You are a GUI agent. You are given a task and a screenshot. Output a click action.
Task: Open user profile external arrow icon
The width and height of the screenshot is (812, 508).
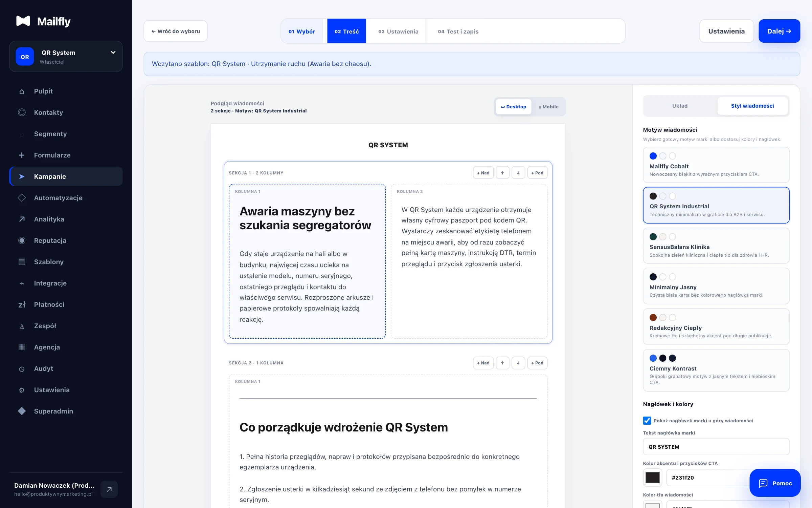pyautogui.click(x=109, y=489)
